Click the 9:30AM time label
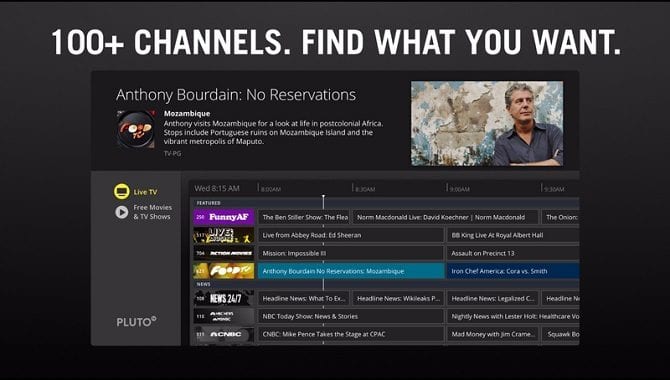Screen dimensions: 670x380 point(554,189)
